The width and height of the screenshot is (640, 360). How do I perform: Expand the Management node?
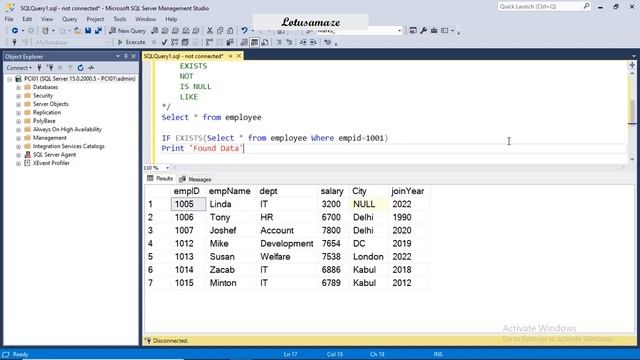18,138
